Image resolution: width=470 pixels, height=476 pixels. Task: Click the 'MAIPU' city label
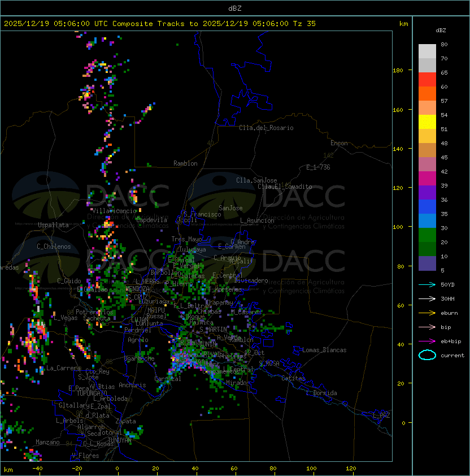click(156, 310)
